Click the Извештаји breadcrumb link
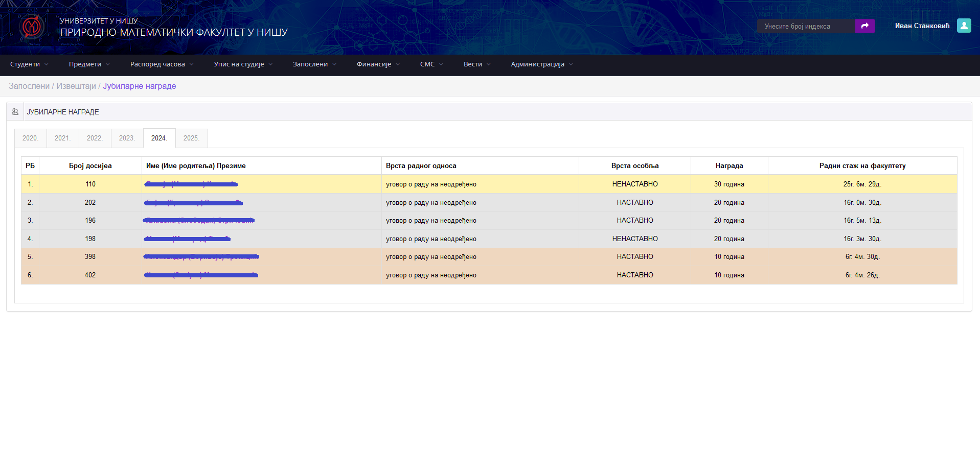 pos(76,86)
